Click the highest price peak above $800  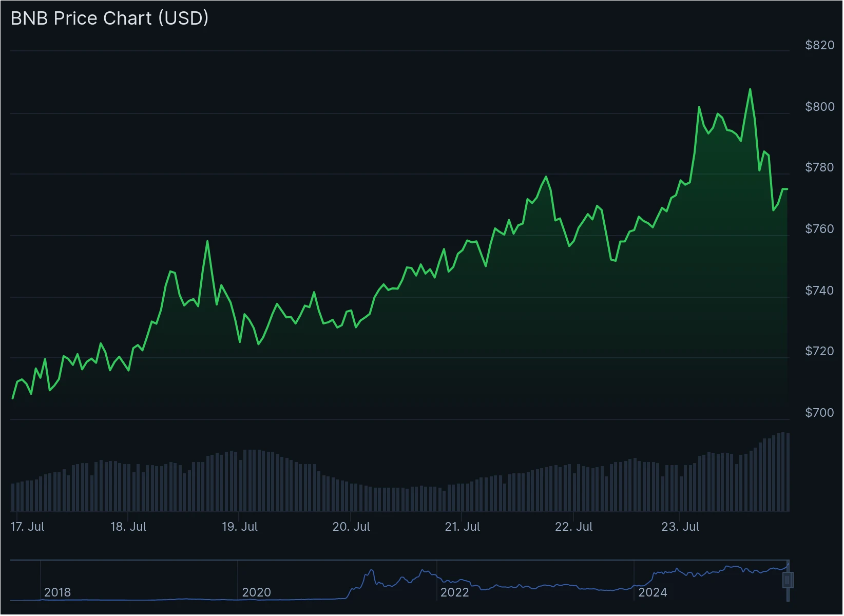point(750,89)
